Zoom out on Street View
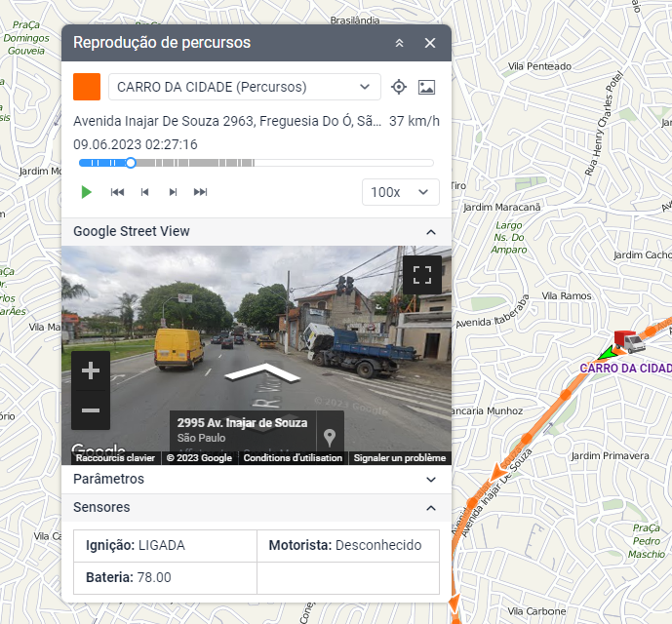Image resolution: width=672 pixels, height=624 pixels. (x=91, y=410)
